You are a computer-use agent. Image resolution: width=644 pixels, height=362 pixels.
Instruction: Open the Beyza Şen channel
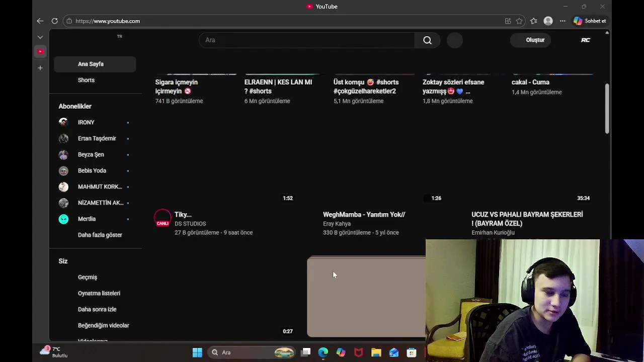click(x=95, y=154)
